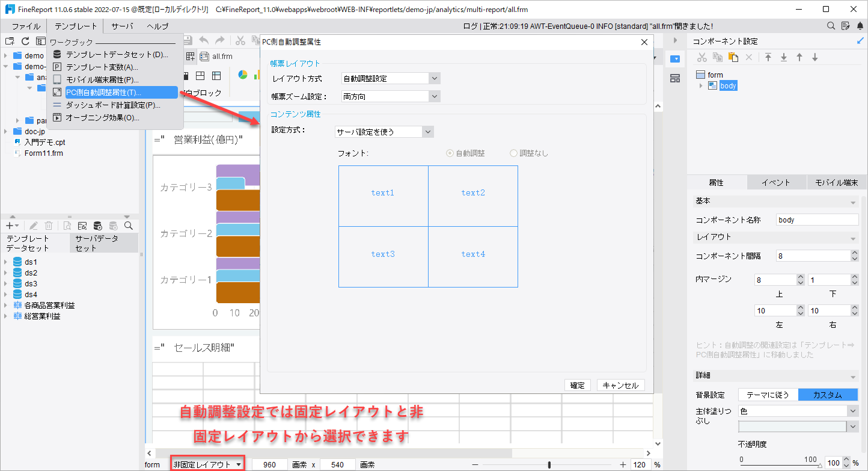Increase the コンポーネント間隔 value with the stepper
Viewport: 868px width, 471px height.
click(855, 253)
